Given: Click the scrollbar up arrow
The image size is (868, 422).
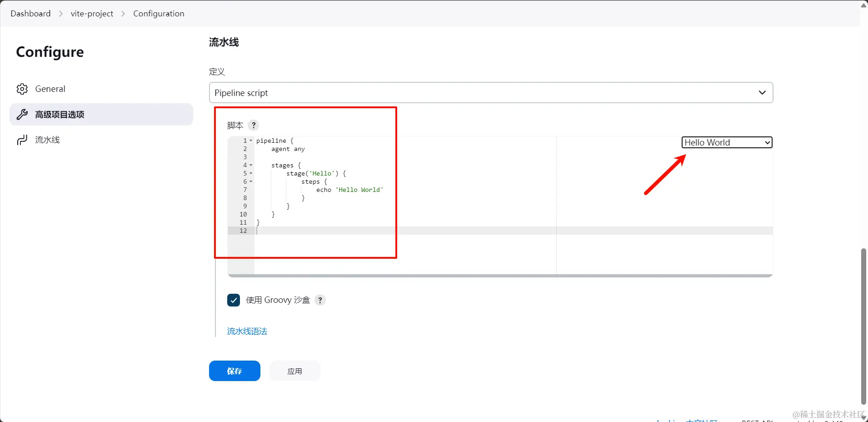Looking at the screenshot, I should click(863, 5).
